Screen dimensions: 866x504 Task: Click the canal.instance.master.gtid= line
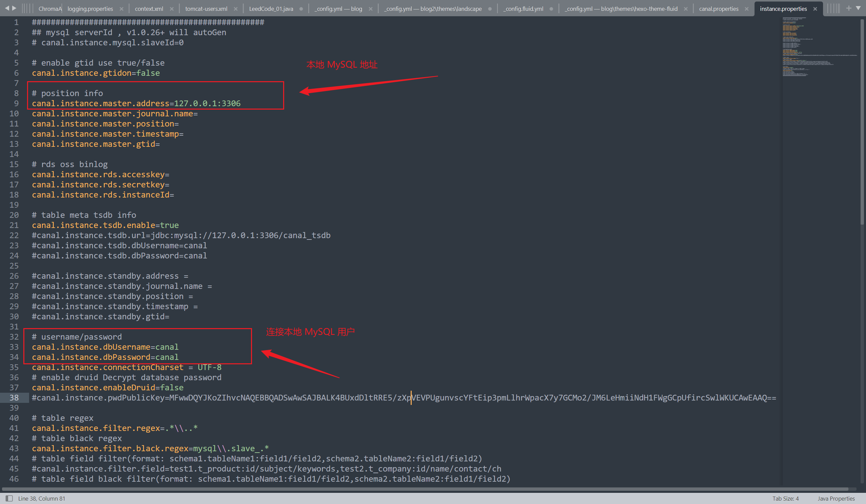tap(96, 144)
